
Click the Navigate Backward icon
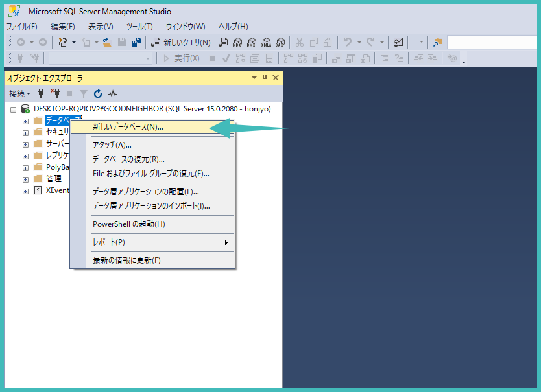pos(21,42)
